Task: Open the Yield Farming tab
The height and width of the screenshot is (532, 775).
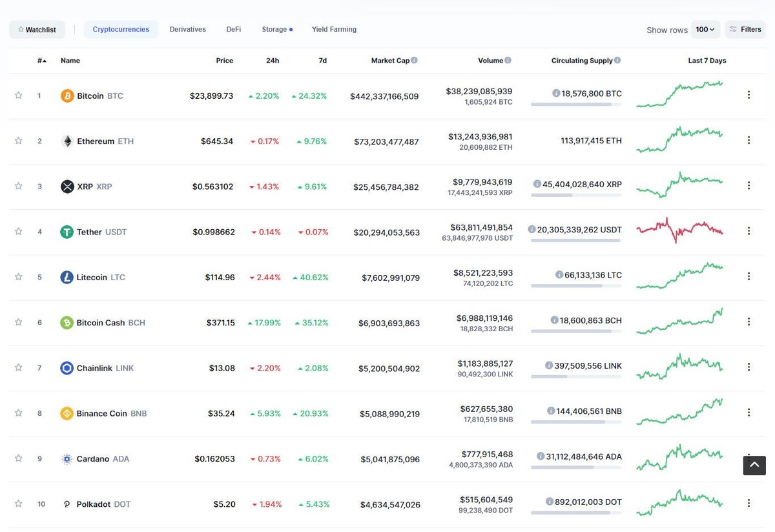Action: pyautogui.click(x=334, y=29)
